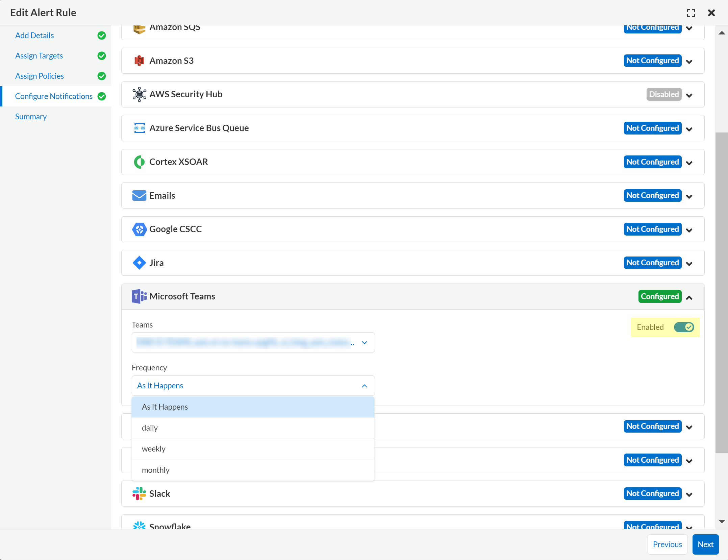
Task: Open the Summary step
Action: (x=31, y=117)
